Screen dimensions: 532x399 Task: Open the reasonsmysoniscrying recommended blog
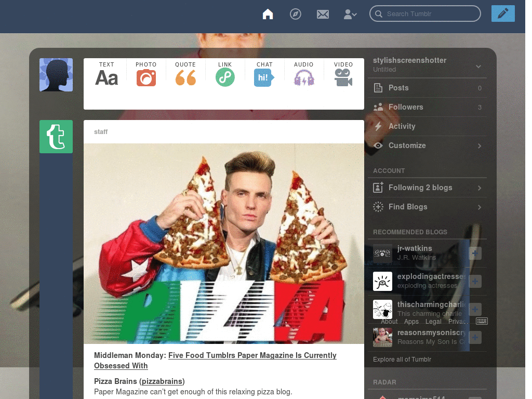432,332
